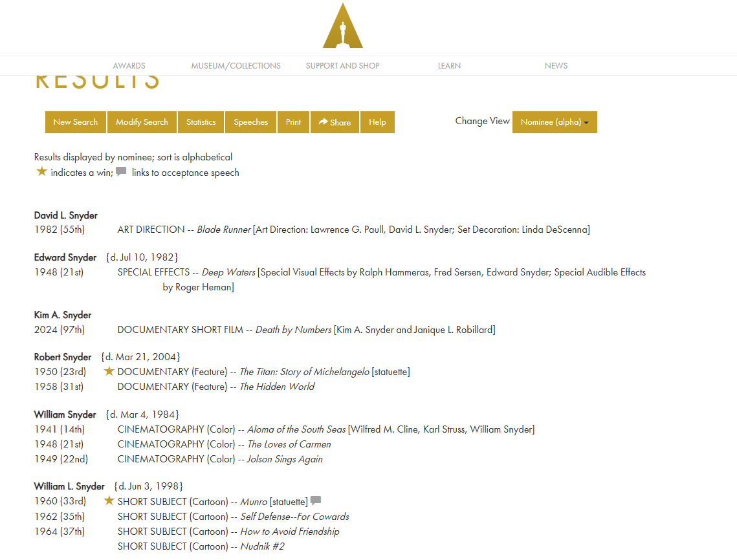Viewport: 737px width, 560px height.
Task: Click film title The Hidden World
Action: pos(278,387)
